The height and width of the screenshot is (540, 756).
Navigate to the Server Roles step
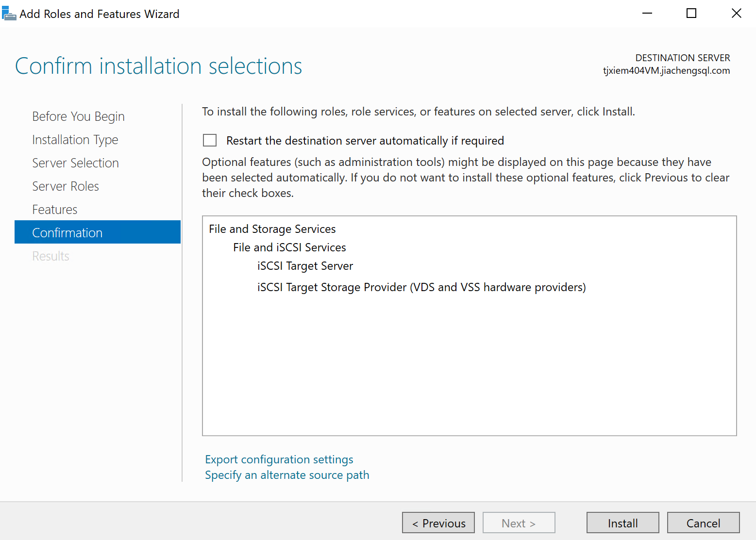(x=66, y=186)
